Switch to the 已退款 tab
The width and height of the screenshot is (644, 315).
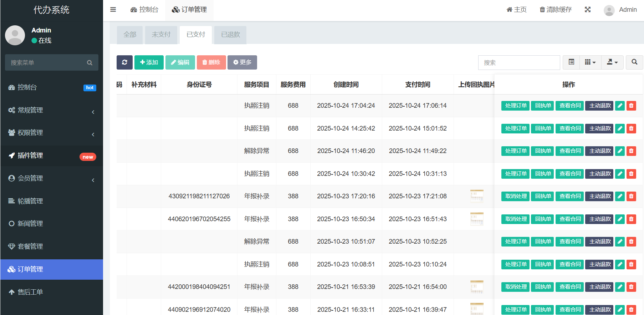pos(230,35)
